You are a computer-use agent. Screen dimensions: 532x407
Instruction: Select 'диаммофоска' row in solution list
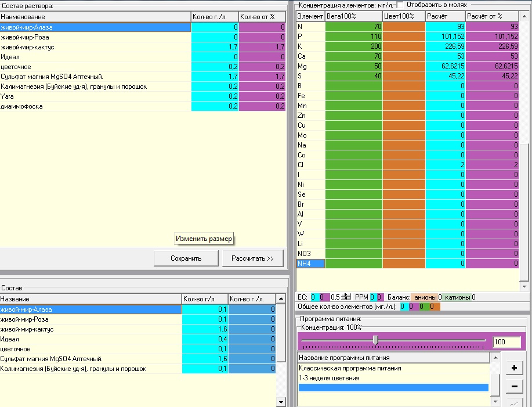[x=22, y=106]
